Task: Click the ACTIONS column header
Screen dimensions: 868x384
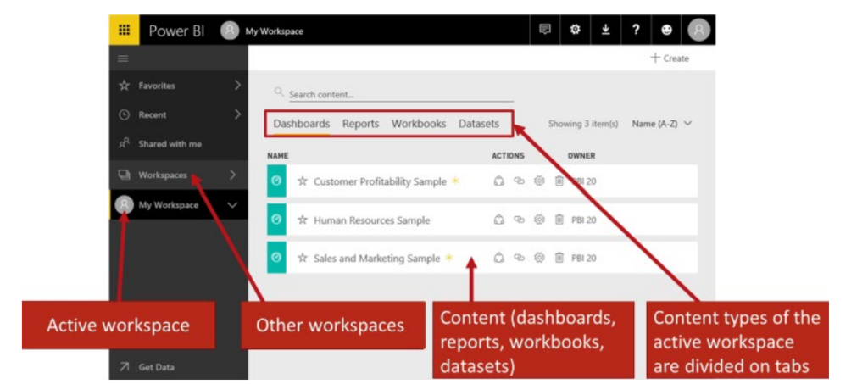Action: pos(509,155)
